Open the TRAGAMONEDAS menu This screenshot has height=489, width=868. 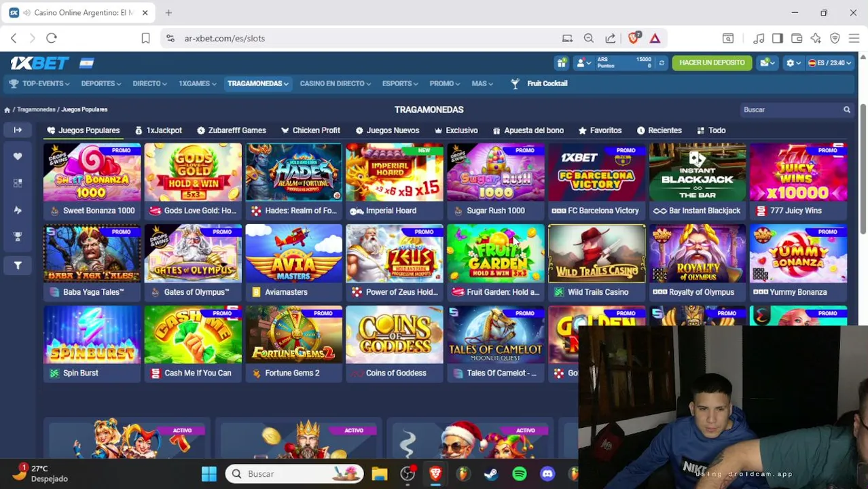click(257, 84)
